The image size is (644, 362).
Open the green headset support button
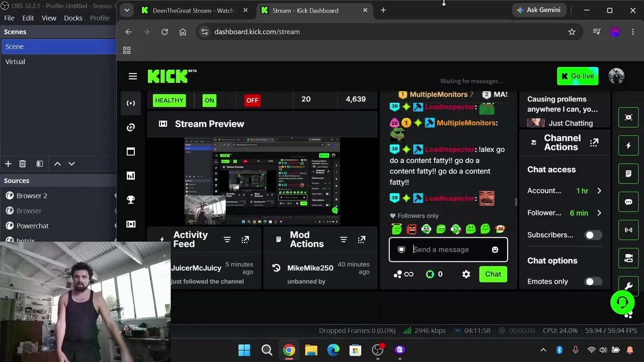[622, 302]
